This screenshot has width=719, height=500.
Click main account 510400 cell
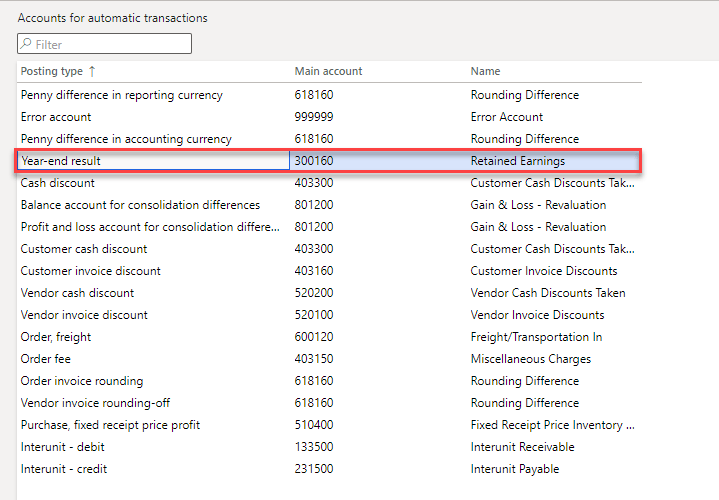314,425
